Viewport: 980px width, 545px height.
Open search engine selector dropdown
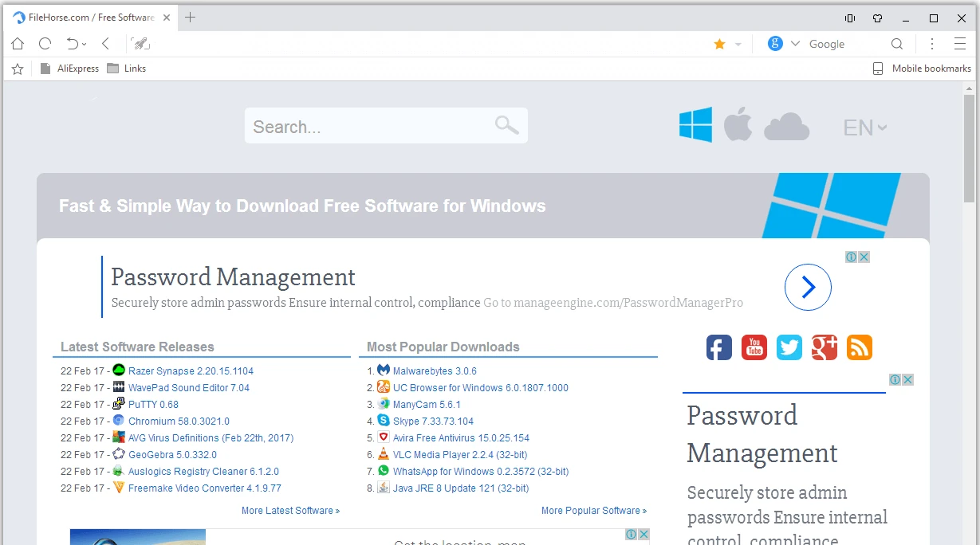click(795, 44)
